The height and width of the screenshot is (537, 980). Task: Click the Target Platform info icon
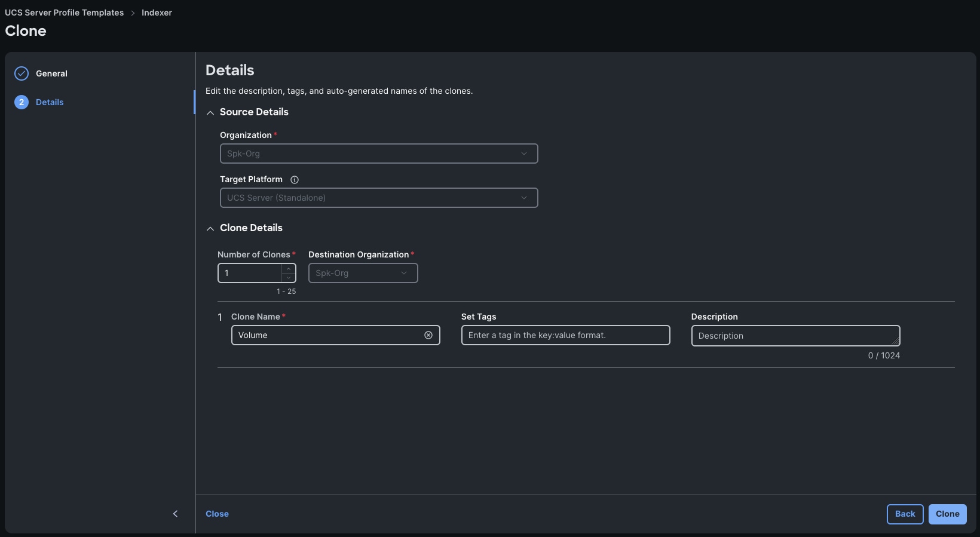295,180
